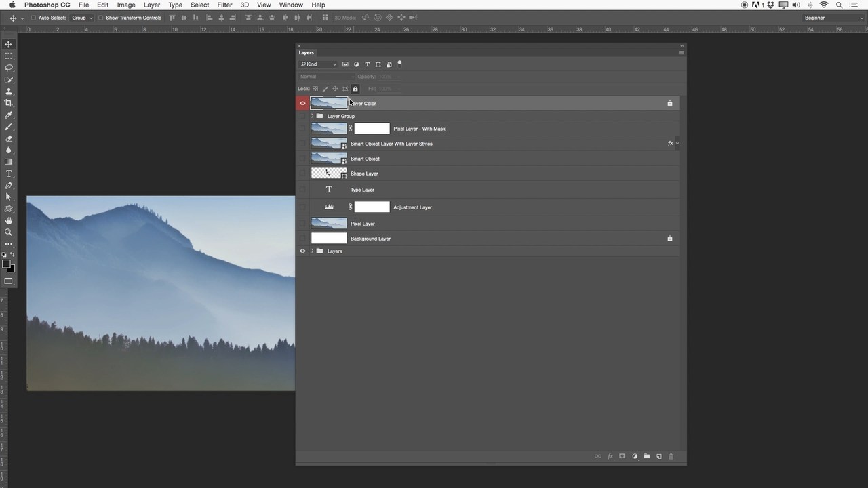Open the Beginner workspace dropdown
The height and width of the screenshot is (488, 868).
[x=832, y=18]
